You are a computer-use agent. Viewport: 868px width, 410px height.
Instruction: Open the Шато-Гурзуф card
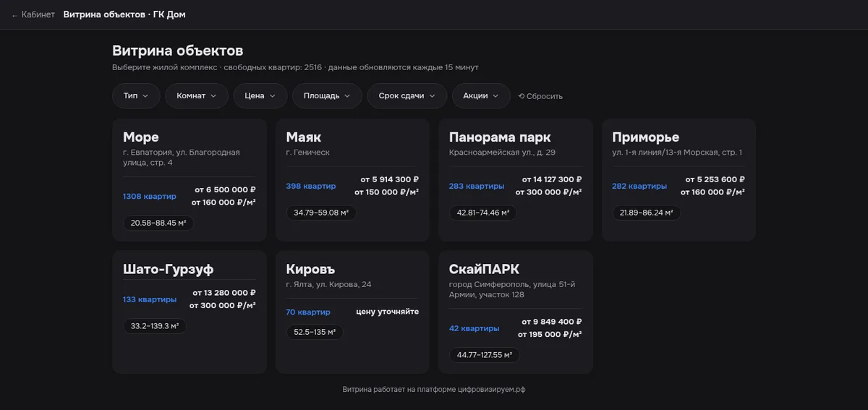pyautogui.click(x=190, y=312)
